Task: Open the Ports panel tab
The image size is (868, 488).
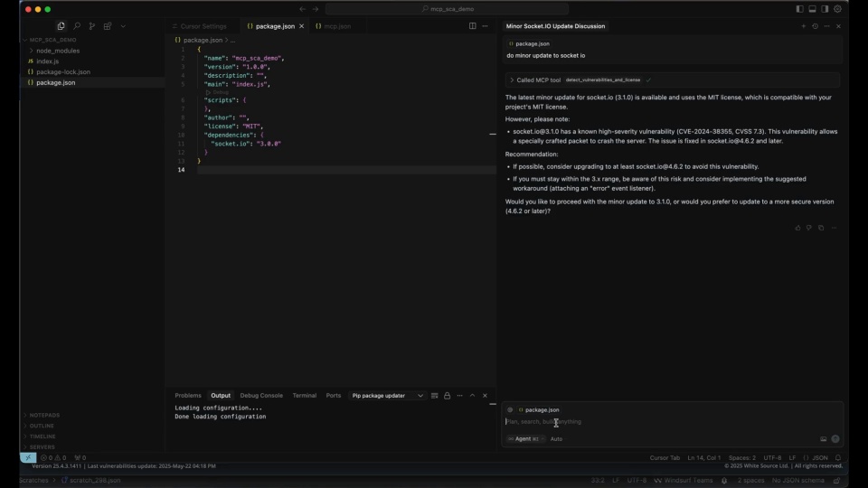Action: pos(334,396)
